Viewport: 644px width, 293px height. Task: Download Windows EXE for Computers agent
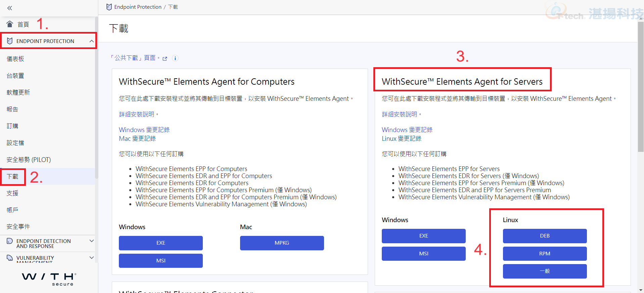(161, 243)
